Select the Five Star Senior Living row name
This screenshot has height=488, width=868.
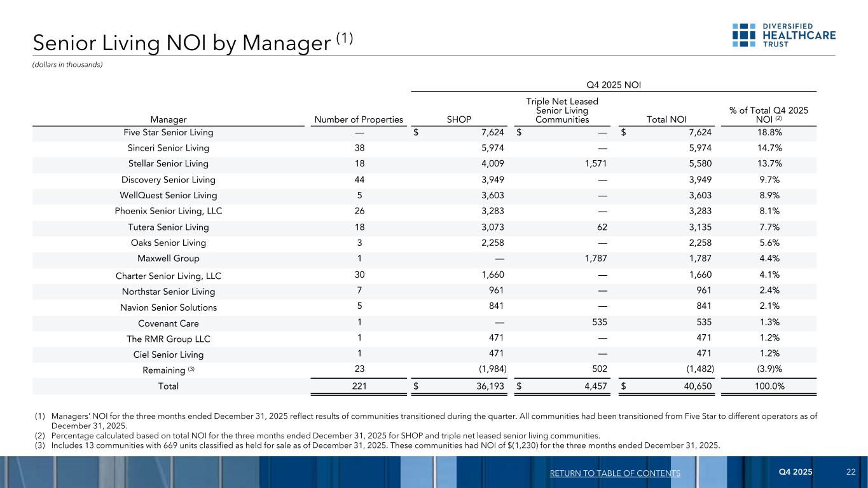(x=169, y=133)
